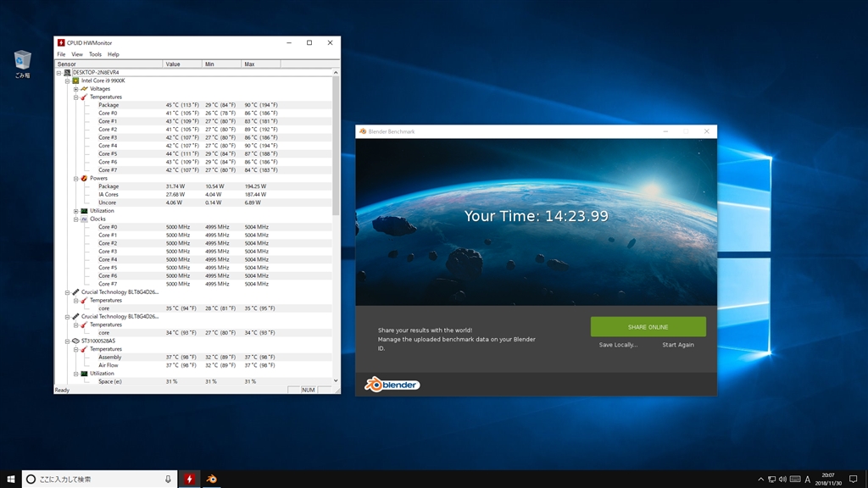Collapse the CPU Temperatures node

click(75, 97)
